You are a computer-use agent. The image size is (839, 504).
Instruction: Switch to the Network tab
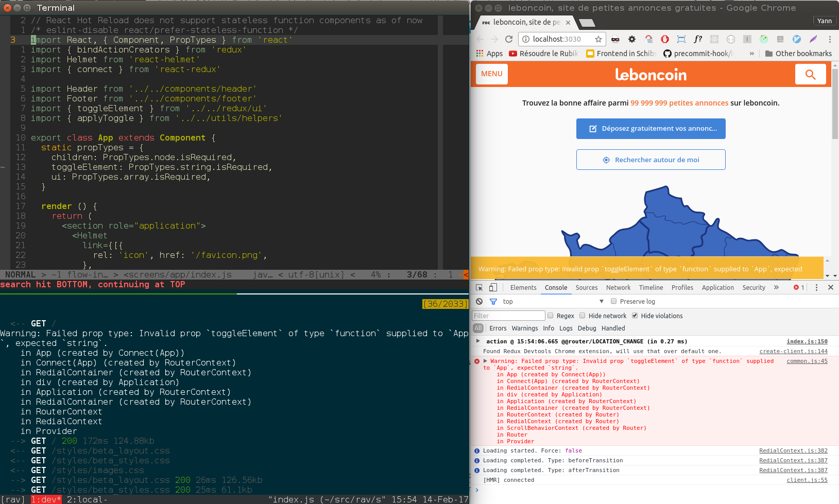click(618, 288)
